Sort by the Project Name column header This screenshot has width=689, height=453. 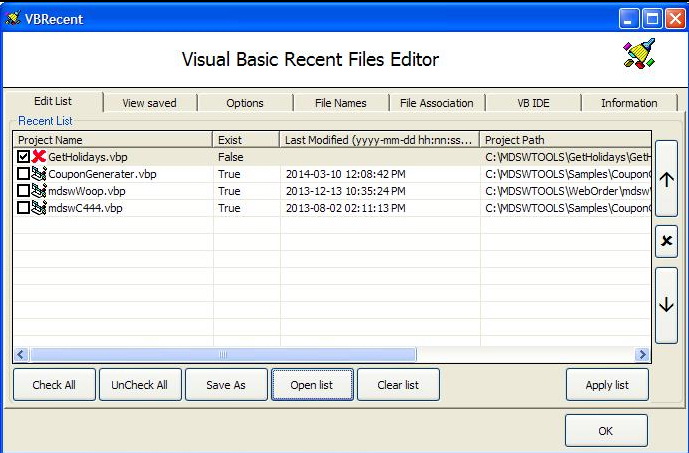coord(113,140)
